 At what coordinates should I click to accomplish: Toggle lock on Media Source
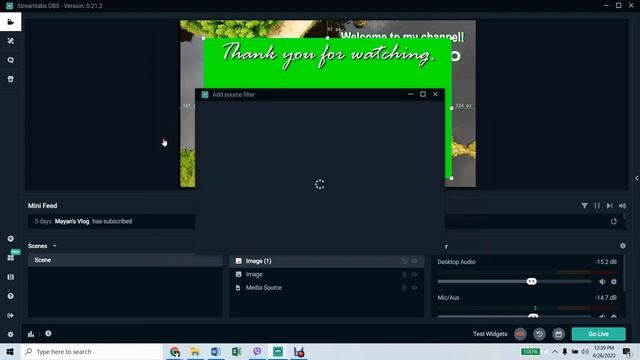click(404, 288)
